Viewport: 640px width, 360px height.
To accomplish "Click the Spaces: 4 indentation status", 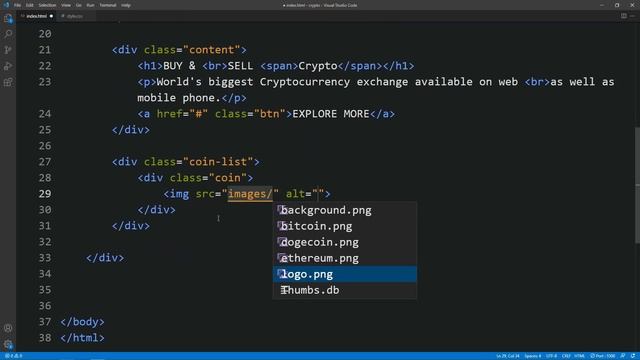I will pos(533,356).
